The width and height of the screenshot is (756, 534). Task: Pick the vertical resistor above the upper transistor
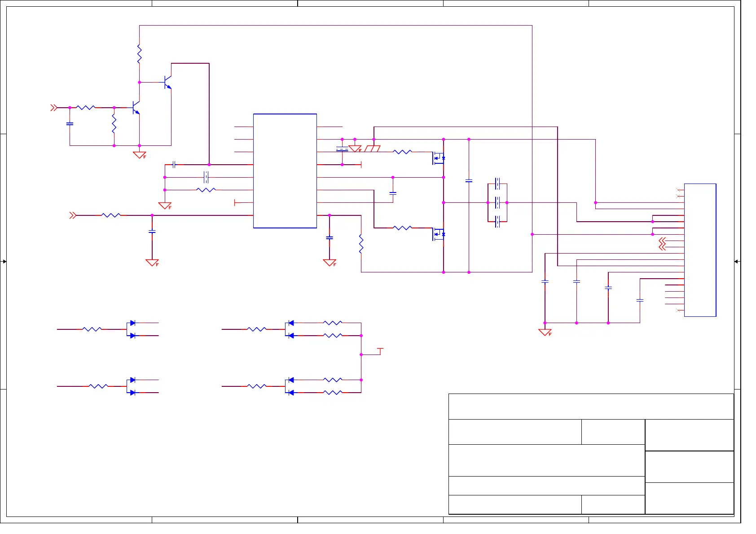(139, 54)
